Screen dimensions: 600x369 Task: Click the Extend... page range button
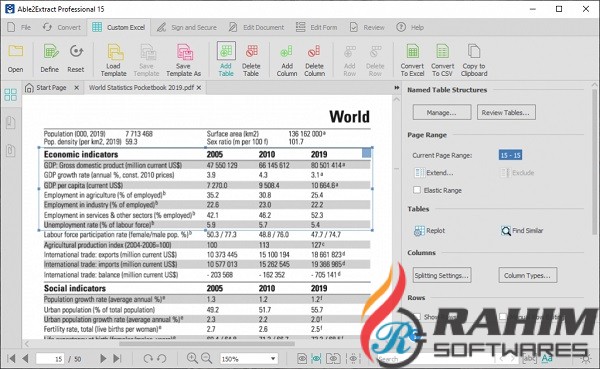[434, 173]
